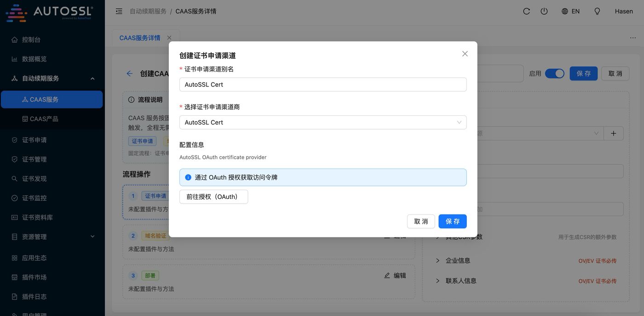Open 插件日志 in the sidebar
Image resolution: width=644 pixels, height=316 pixels.
(x=52, y=296)
